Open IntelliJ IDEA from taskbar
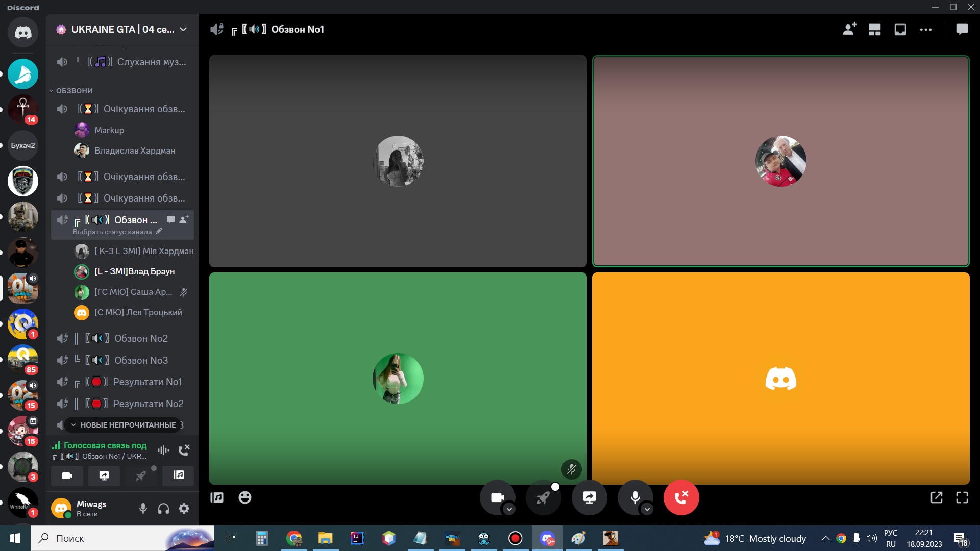The image size is (980, 551). 357,538
